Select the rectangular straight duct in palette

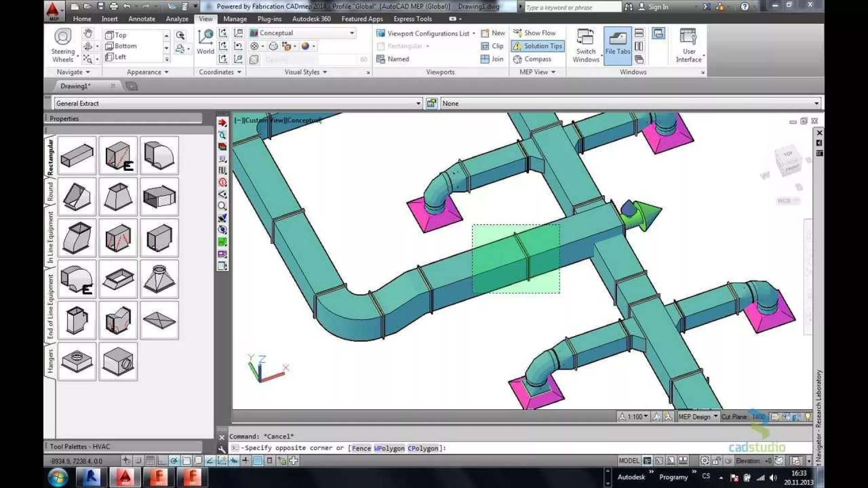click(x=77, y=155)
